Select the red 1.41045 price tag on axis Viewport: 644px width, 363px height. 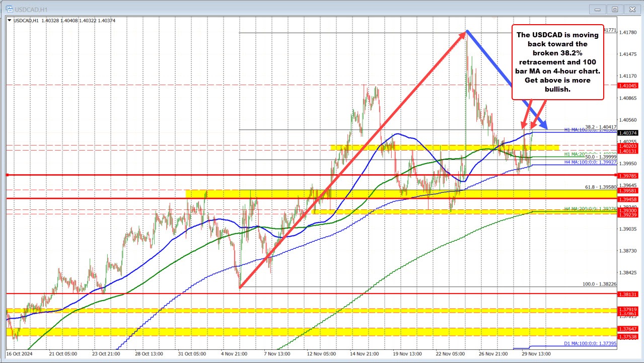pyautogui.click(x=629, y=86)
